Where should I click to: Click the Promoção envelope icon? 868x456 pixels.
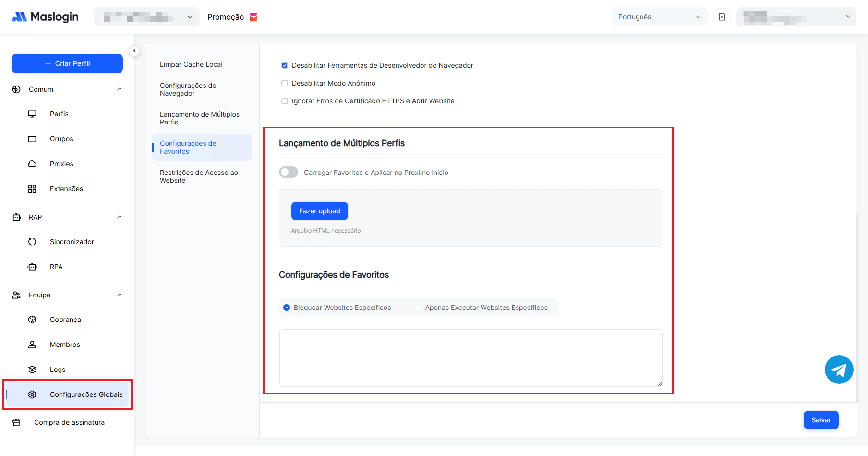(x=253, y=17)
